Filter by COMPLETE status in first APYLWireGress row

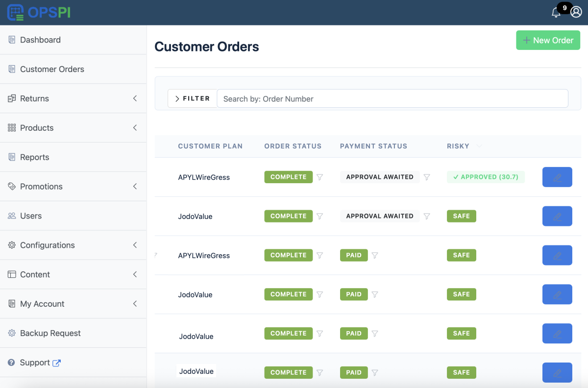tap(320, 177)
